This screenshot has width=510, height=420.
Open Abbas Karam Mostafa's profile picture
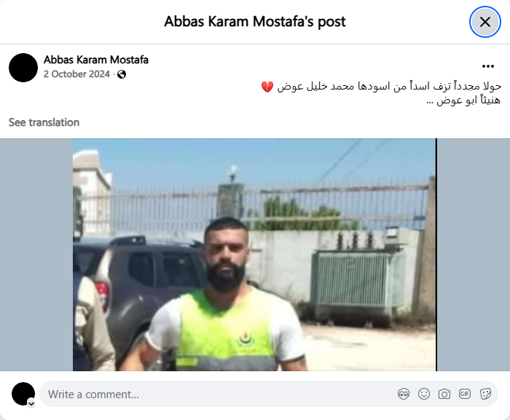(x=23, y=68)
